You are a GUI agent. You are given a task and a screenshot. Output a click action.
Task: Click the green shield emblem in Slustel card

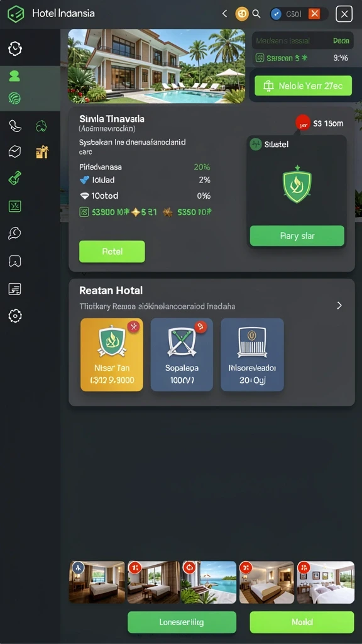(x=297, y=184)
